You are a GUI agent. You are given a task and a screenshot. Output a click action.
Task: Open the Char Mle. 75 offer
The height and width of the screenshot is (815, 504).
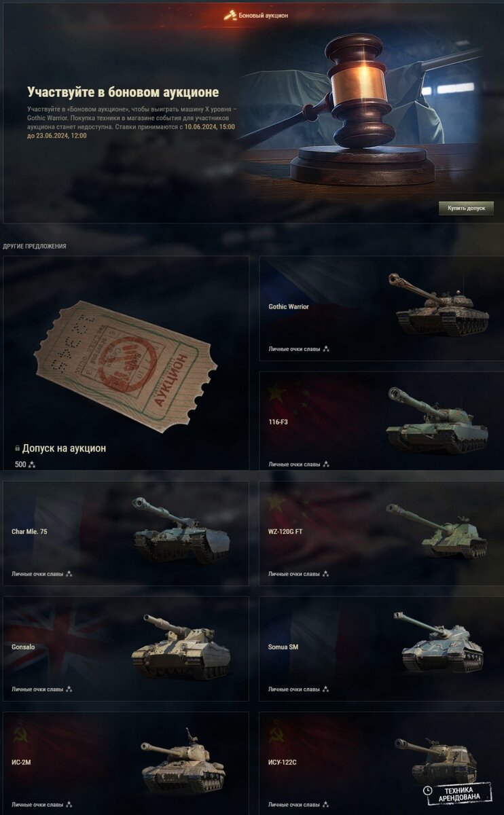[x=126, y=534]
